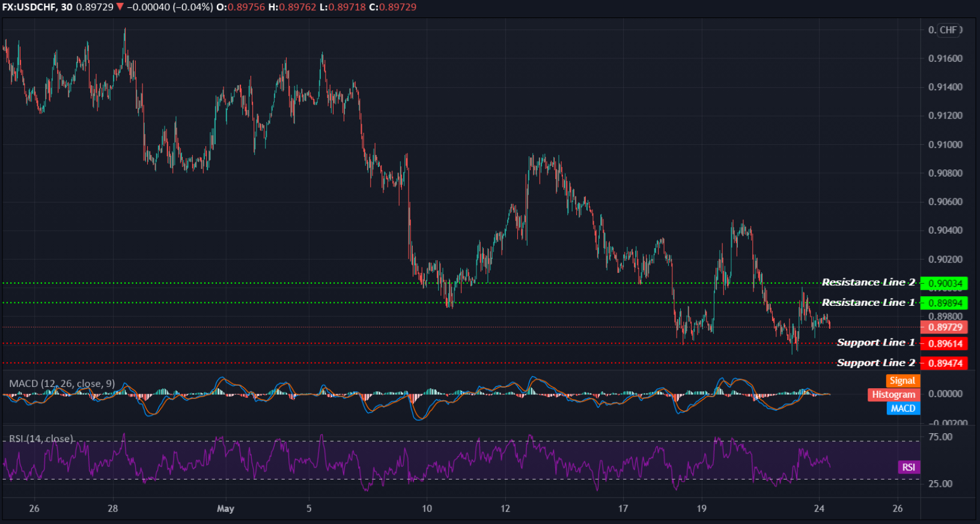Select the Support Line 1 label
Viewport: 980px width, 524px height.
(x=876, y=343)
